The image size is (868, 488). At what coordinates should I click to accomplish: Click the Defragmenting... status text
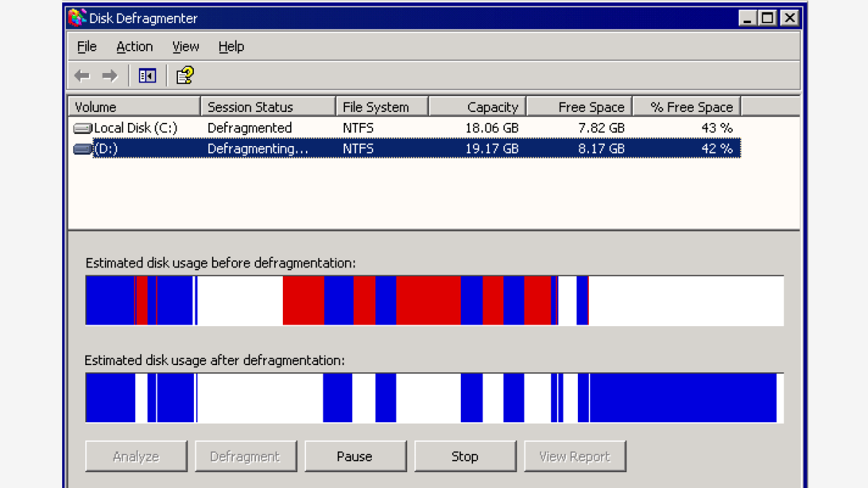point(258,149)
